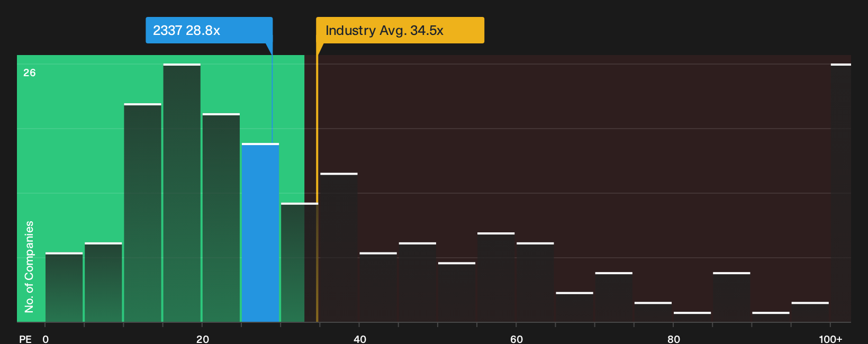Screen dimensions: 868x344
Task: Click the 100+ PE bar
Action: coord(840,193)
